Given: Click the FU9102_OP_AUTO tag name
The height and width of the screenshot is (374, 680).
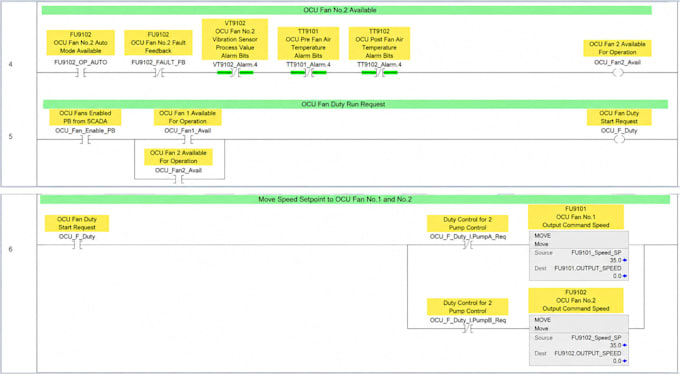Looking at the screenshot, I should tap(81, 62).
